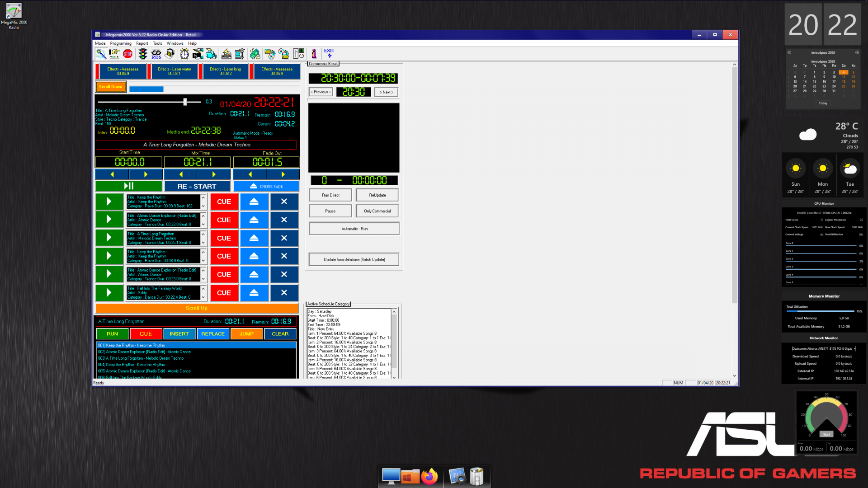Eject the first queued Keep the Rhythm track
This screenshot has height=488, width=868.
[254, 202]
